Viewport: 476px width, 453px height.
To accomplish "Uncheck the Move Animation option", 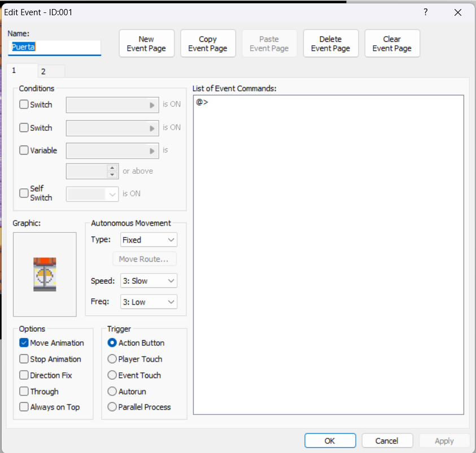I will click(x=24, y=343).
